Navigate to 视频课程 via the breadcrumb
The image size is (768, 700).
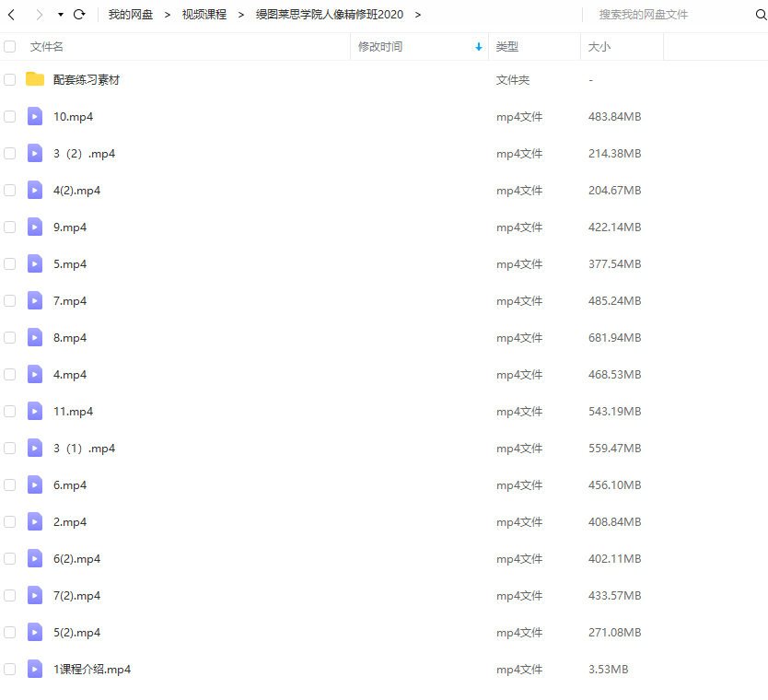(204, 14)
